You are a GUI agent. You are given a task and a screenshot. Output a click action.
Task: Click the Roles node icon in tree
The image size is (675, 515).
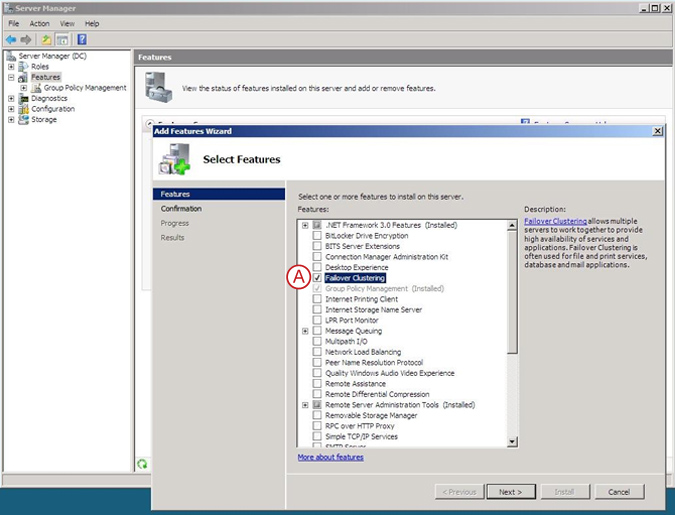pos(23,66)
